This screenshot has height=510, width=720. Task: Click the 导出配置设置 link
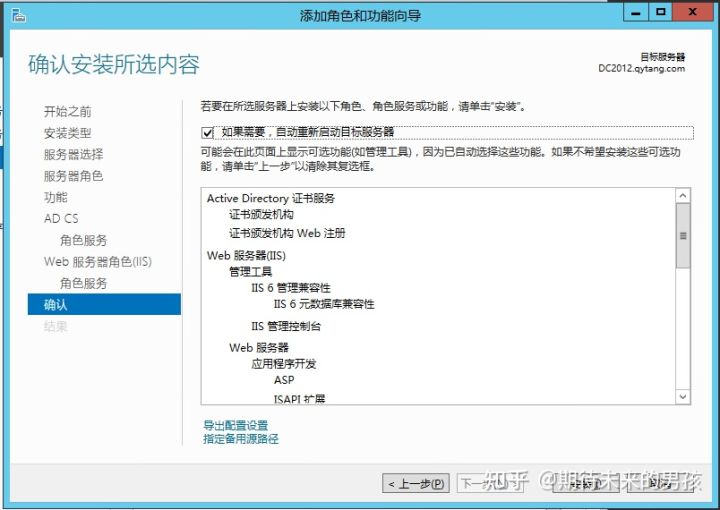(x=236, y=425)
